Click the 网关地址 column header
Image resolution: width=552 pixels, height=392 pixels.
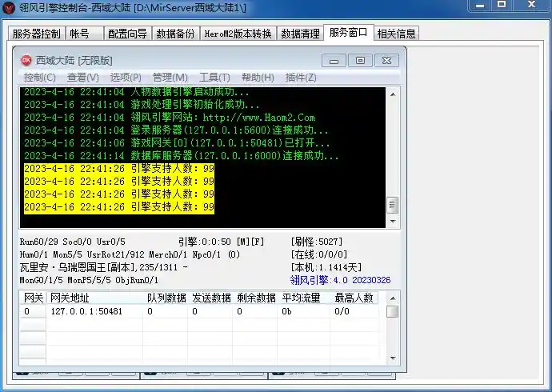pyautogui.click(x=94, y=298)
